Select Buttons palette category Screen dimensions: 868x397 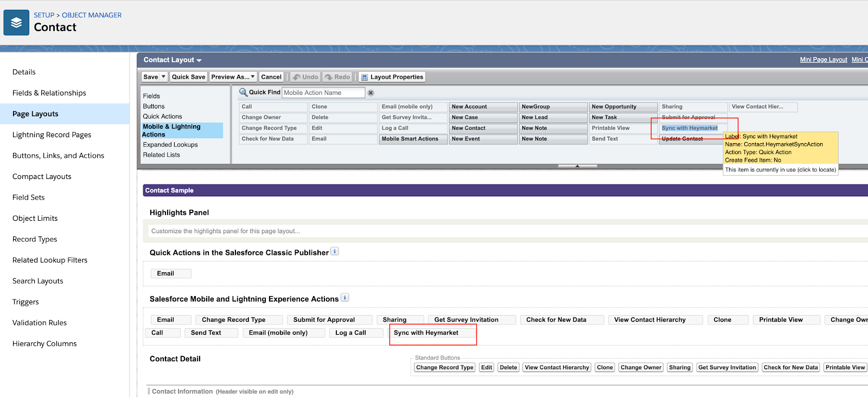click(154, 106)
